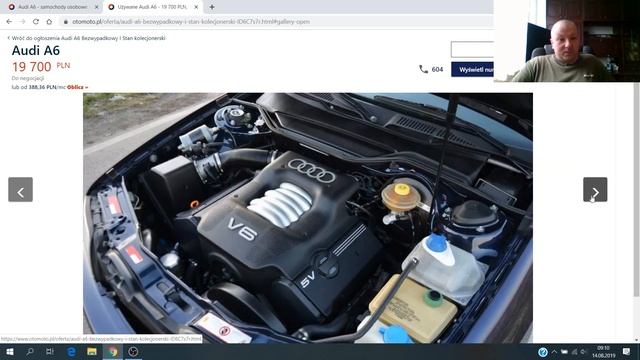The width and height of the screenshot is (640, 360).
Task: Click the page vertical scrollbar
Action: pos(636,190)
